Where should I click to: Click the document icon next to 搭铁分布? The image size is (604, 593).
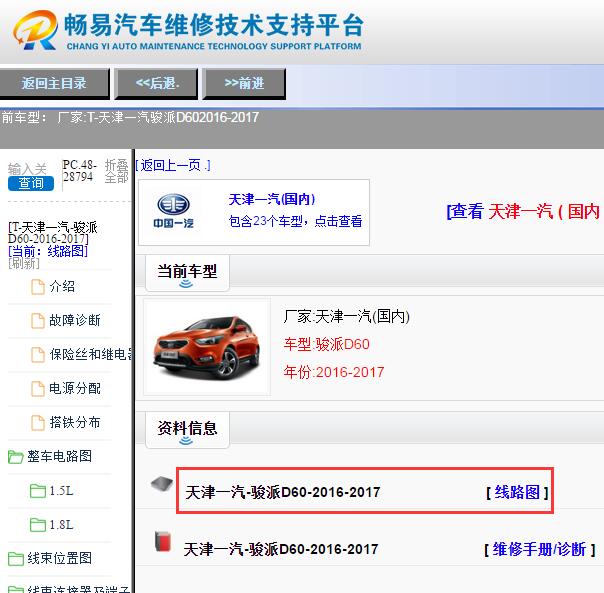[x=37, y=423]
